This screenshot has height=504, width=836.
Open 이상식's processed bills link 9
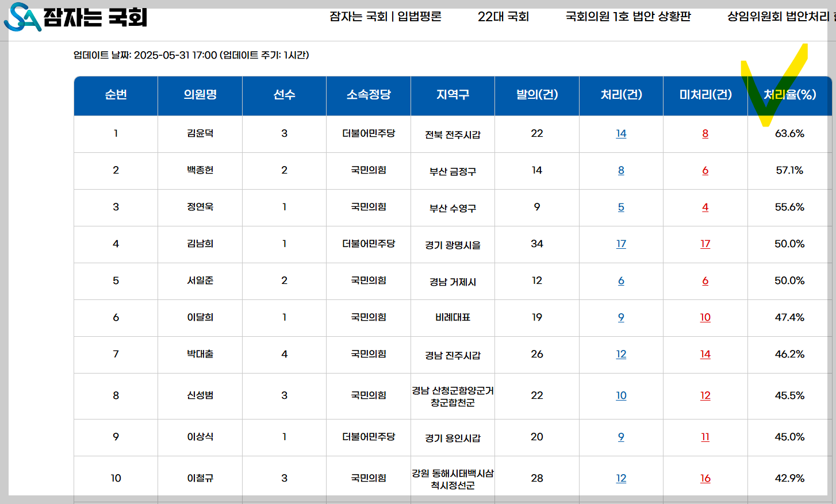tap(621, 437)
